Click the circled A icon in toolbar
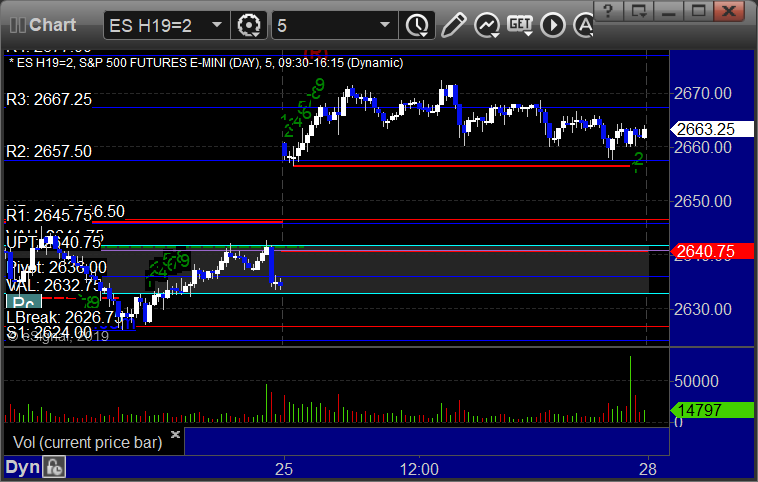This screenshot has height=482, width=758. [583, 25]
